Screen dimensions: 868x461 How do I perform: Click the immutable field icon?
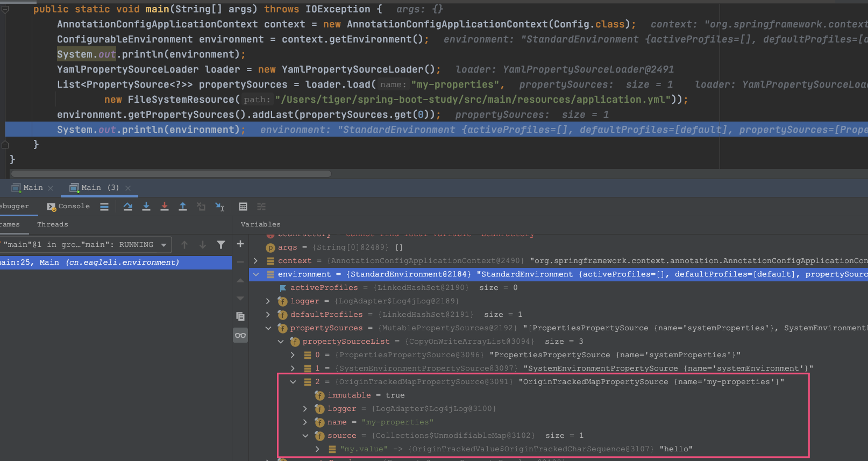click(319, 395)
